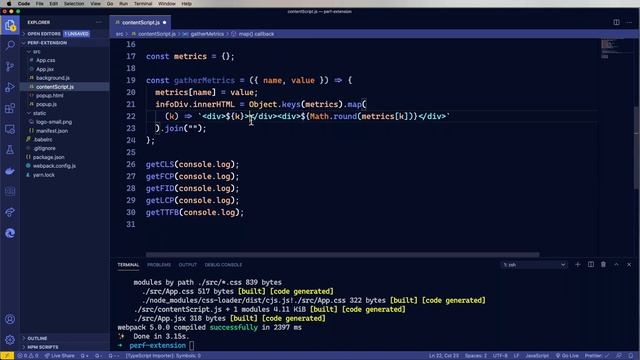
Task: Click gatherMetrics in the breadcrumb
Action: tap(207, 34)
